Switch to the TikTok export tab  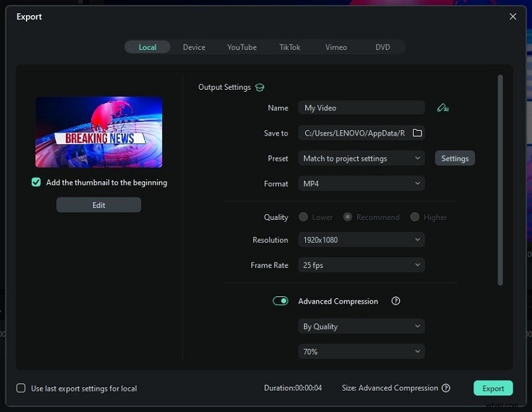click(x=290, y=47)
